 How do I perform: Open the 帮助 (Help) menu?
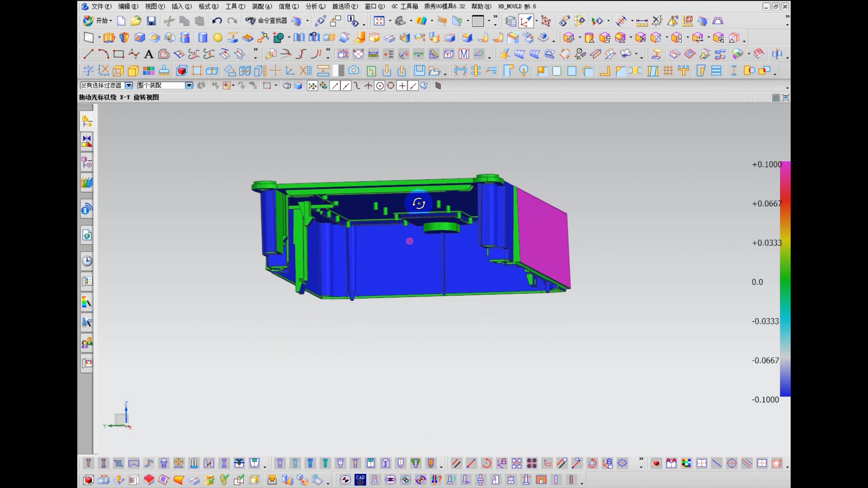(481, 6)
